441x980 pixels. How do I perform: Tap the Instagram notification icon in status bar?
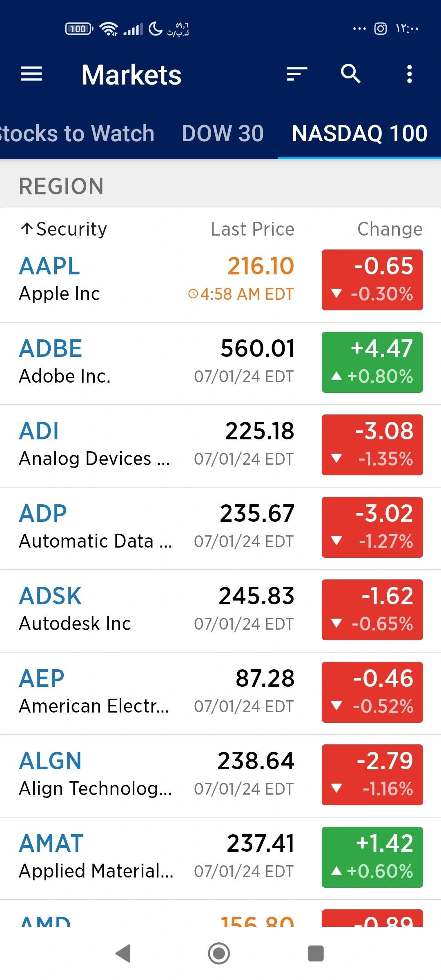click(x=380, y=29)
